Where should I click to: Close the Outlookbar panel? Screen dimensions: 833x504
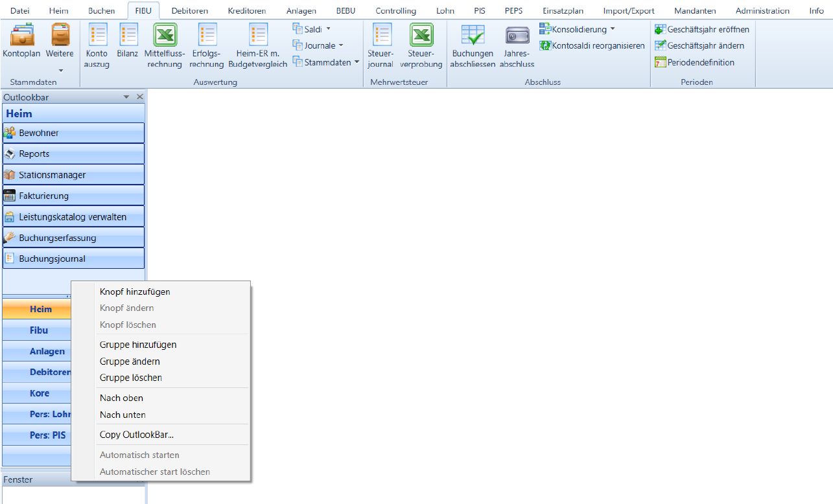[139, 97]
